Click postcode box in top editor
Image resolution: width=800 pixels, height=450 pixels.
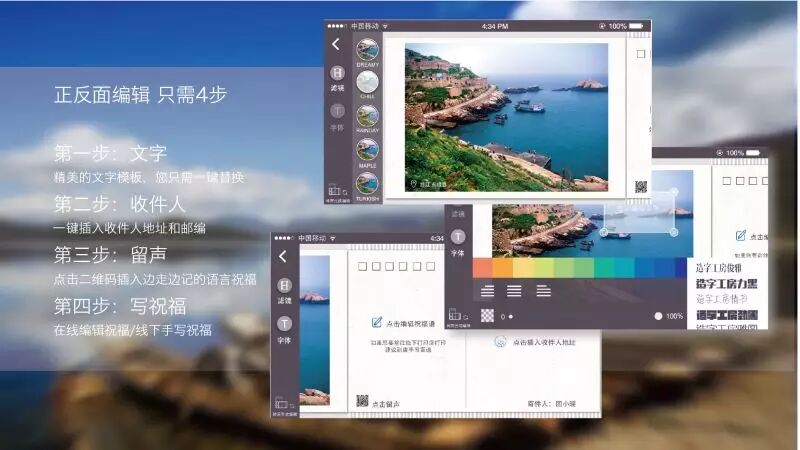641,54
